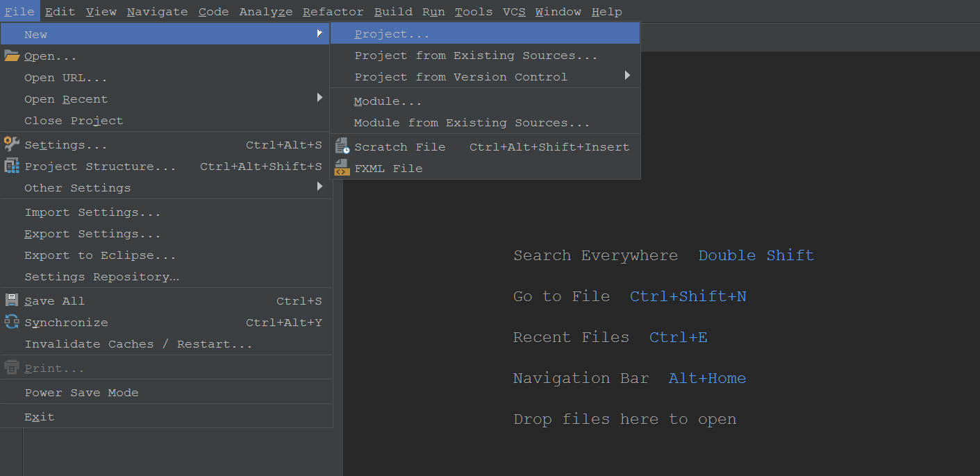Choose Open... from the File menu

165,56
